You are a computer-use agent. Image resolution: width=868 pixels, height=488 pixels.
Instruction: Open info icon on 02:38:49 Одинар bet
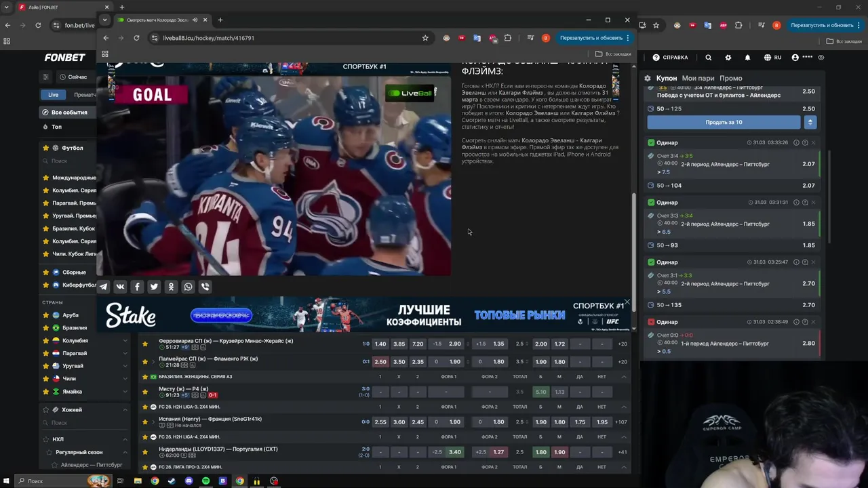pyautogui.click(x=796, y=321)
